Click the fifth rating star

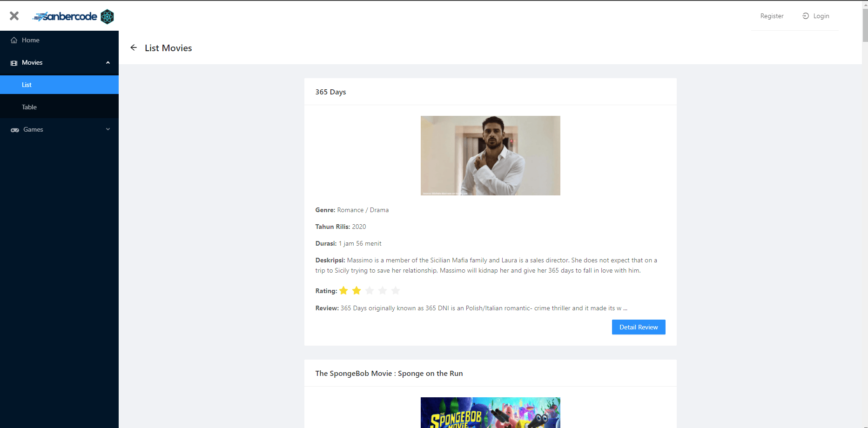point(396,291)
